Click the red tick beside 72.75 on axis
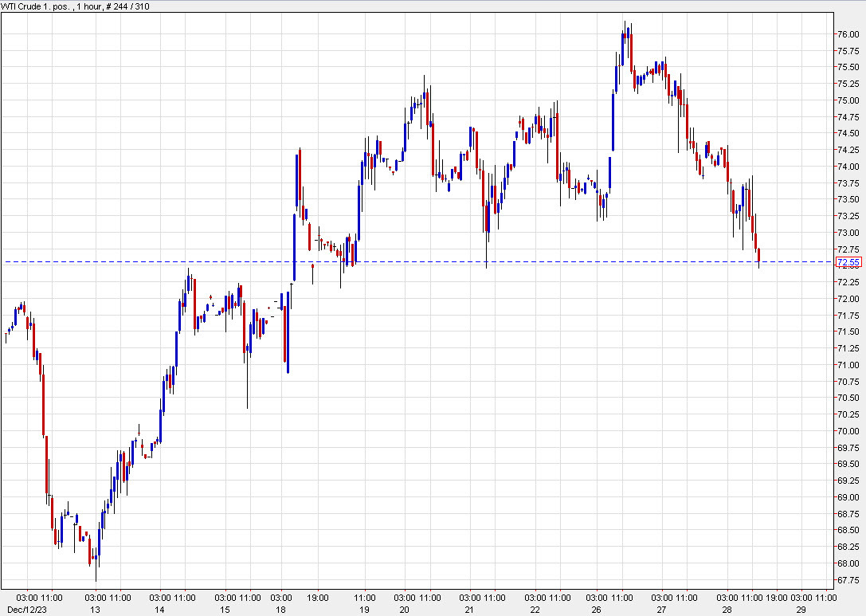 click(837, 249)
